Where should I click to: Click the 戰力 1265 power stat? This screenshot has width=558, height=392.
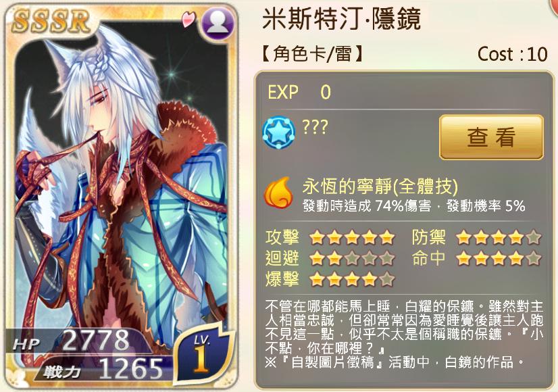tap(103, 370)
